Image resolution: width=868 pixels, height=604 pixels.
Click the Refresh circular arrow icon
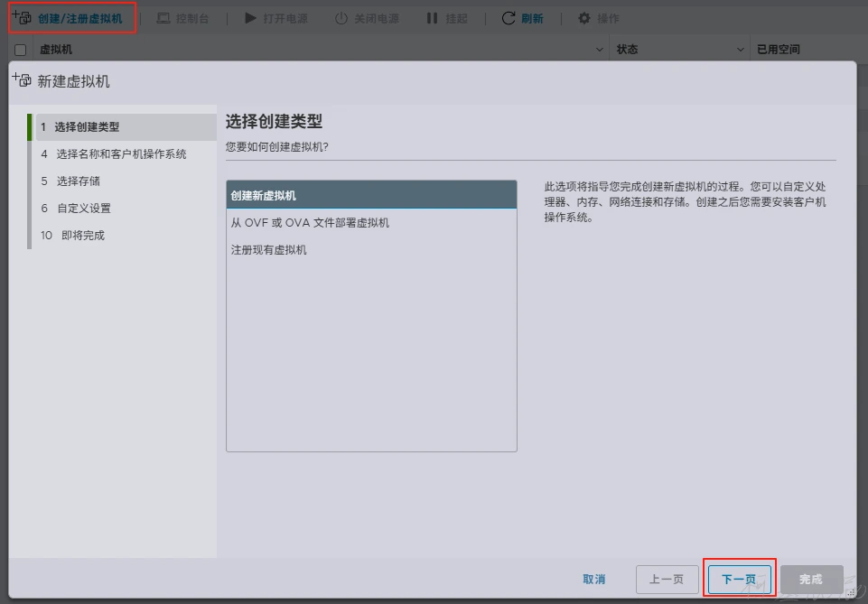[x=509, y=18]
